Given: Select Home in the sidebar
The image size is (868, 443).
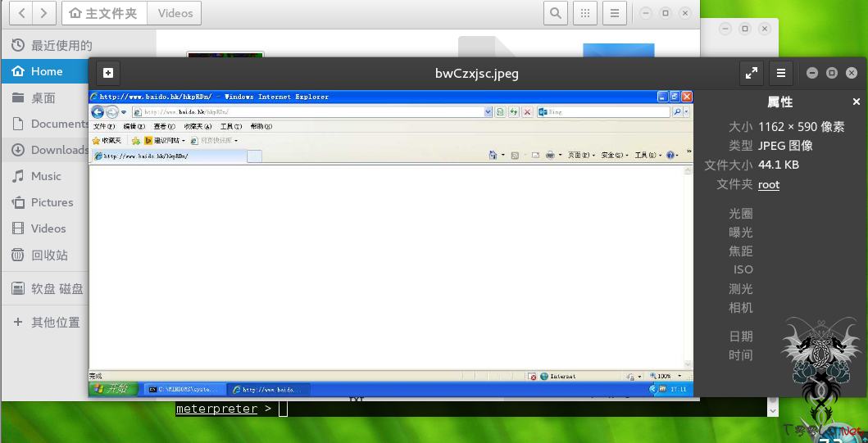Looking at the screenshot, I should [45, 71].
